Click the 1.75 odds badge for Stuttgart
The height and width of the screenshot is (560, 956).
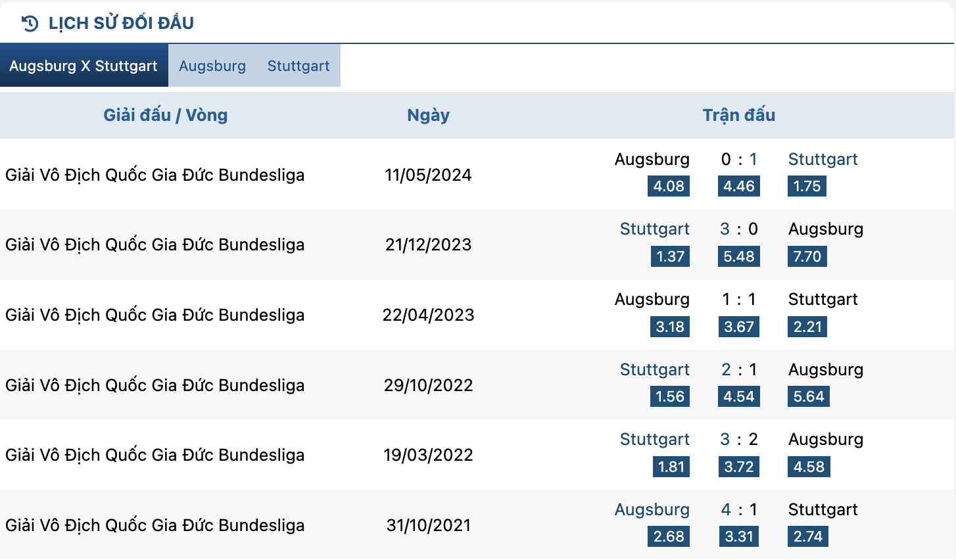pyautogui.click(x=807, y=186)
